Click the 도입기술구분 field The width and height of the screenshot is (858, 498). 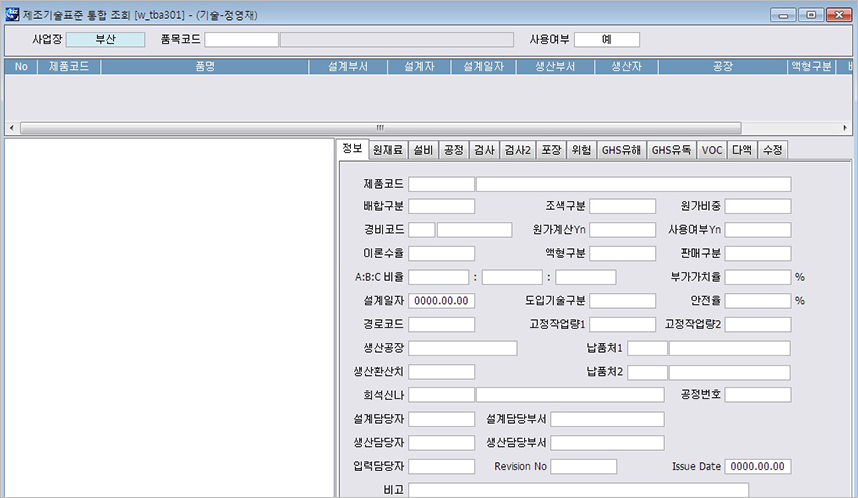click(623, 300)
